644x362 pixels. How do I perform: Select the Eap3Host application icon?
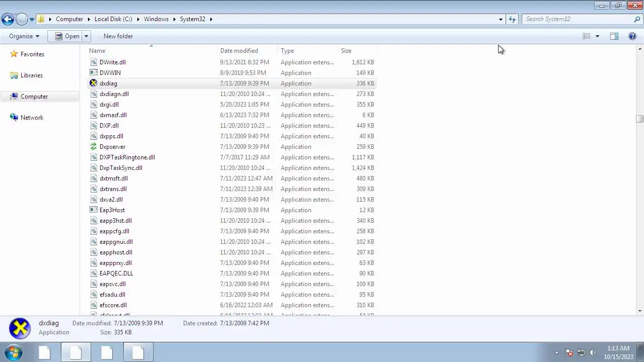pyautogui.click(x=93, y=210)
